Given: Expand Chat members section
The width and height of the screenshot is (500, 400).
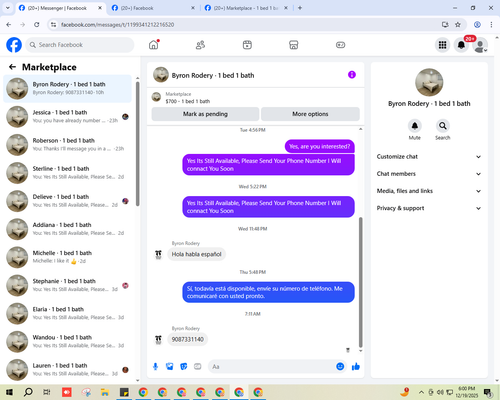Looking at the screenshot, I should tap(429, 174).
